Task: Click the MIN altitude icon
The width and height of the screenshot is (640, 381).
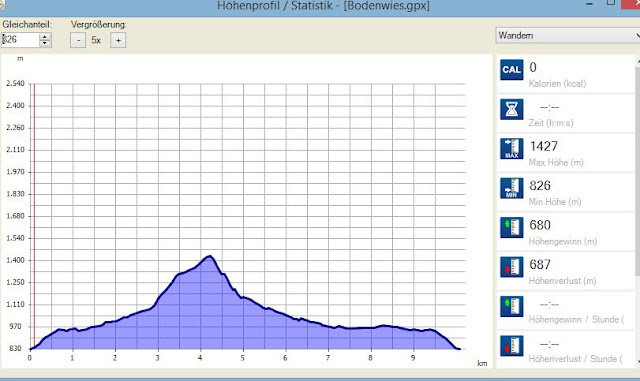Action: [511, 188]
